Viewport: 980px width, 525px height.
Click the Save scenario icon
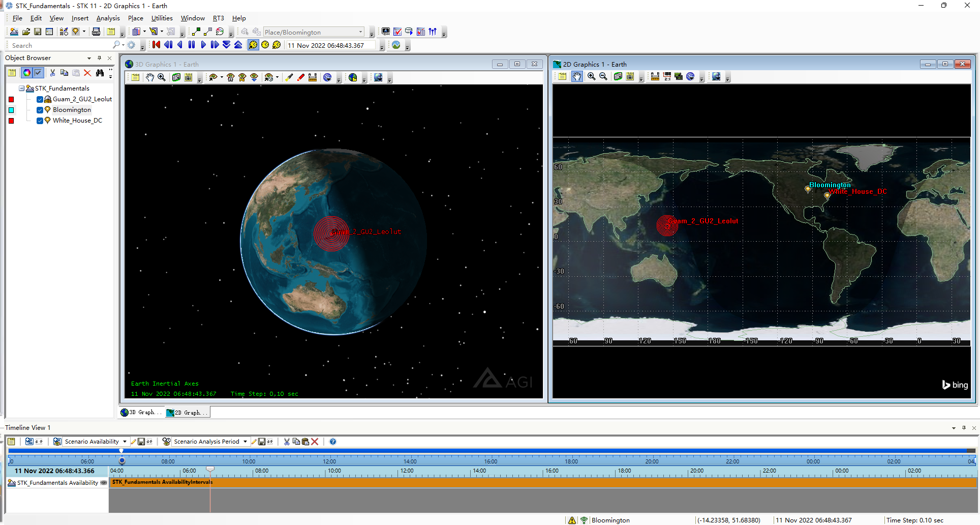(38, 32)
